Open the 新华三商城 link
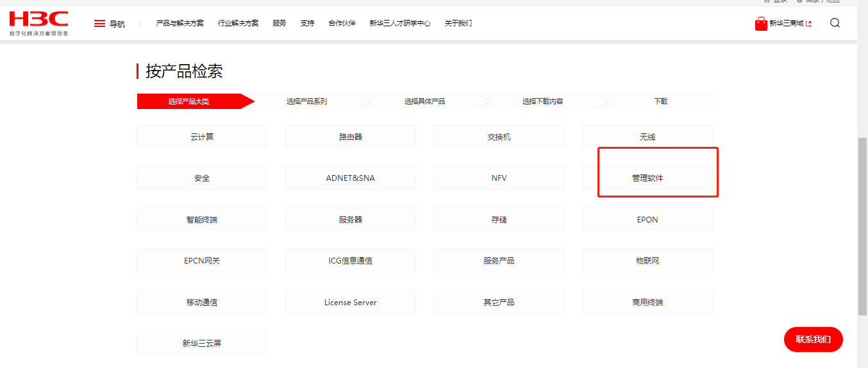The width and height of the screenshot is (868, 368). (x=790, y=24)
